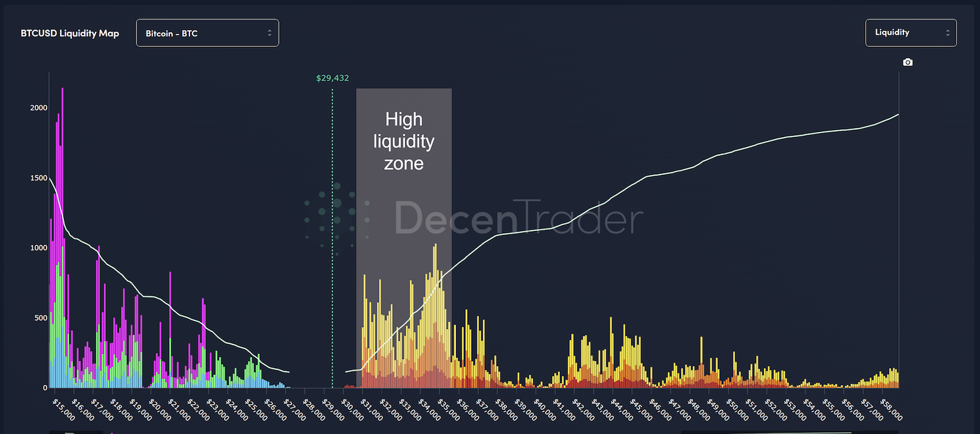Click the $29,432 current price label
This screenshot has width=980, height=434.
pyautogui.click(x=333, y=78)
